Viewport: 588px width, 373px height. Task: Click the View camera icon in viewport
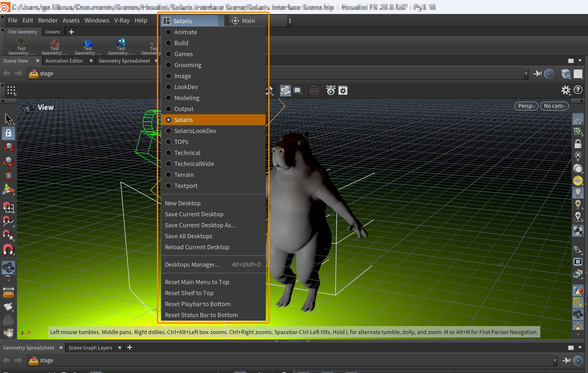(27, 108)
